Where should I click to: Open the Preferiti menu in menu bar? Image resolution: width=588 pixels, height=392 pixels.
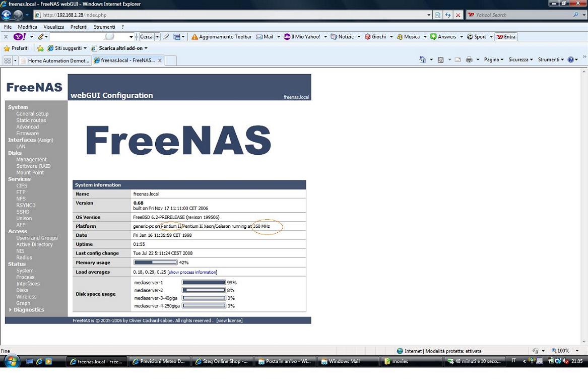79,27
